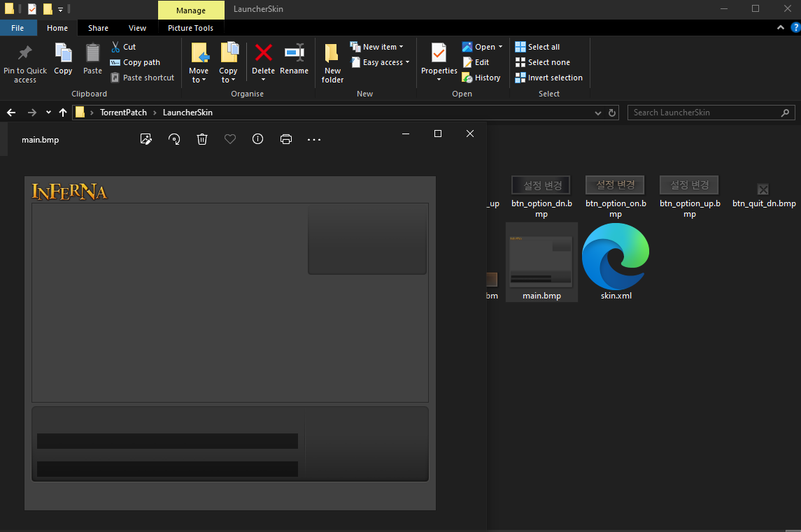Click the Edit image icon in Photos viewer
This screenshot has height=532, width=801.
(146, 139)
